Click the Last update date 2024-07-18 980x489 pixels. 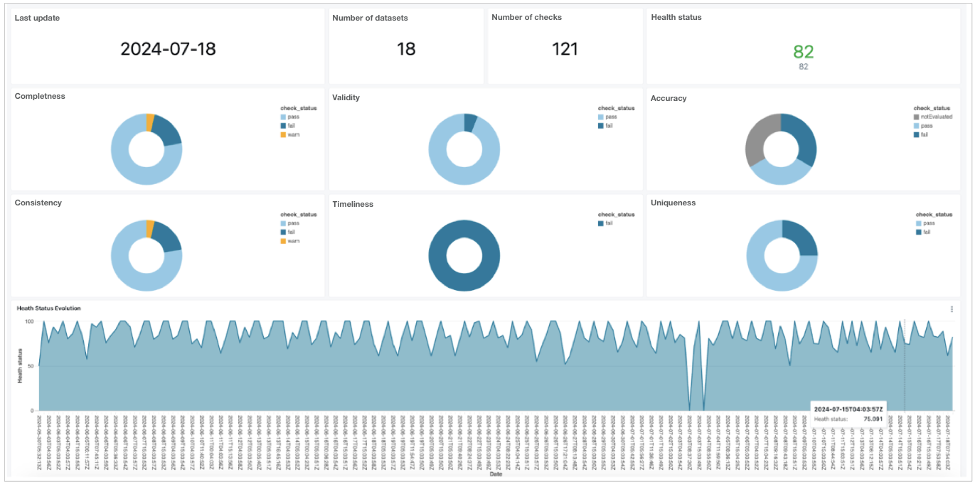[x=168, y=49]
